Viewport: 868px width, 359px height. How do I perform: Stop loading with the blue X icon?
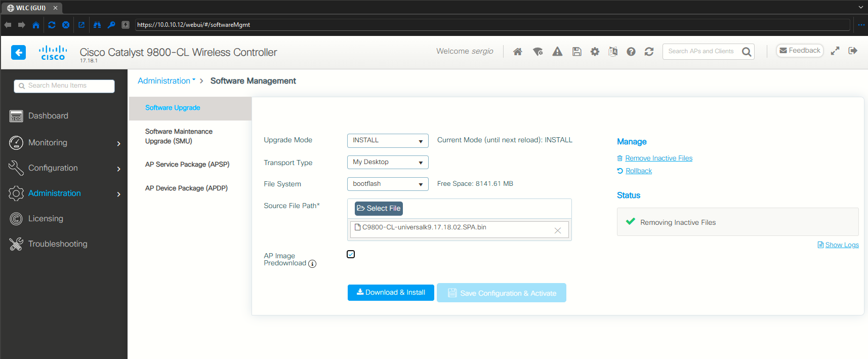click(x=66, y=25)
